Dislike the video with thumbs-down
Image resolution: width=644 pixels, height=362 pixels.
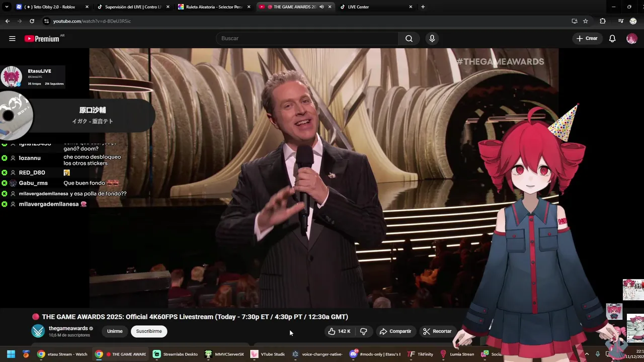364,331
